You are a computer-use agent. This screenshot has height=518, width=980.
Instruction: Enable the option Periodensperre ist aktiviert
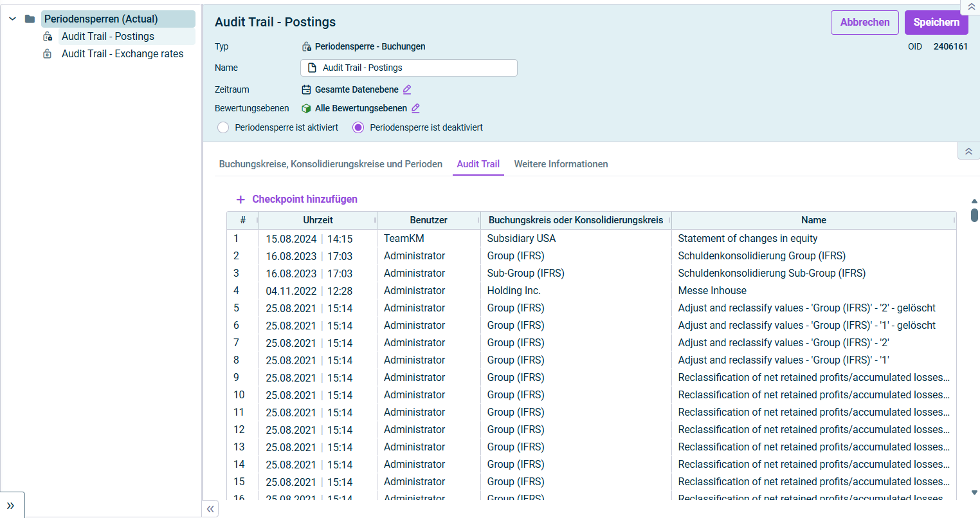pyautogui.click(x=223, y=127)
